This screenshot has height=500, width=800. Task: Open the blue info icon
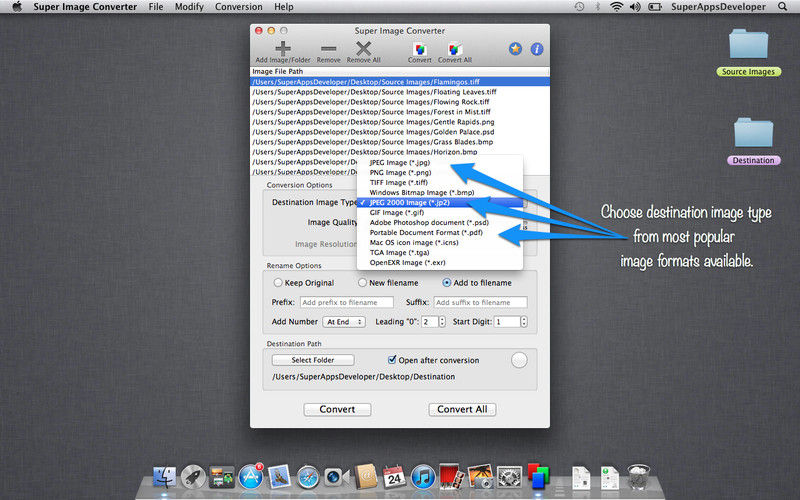point(536,48)
